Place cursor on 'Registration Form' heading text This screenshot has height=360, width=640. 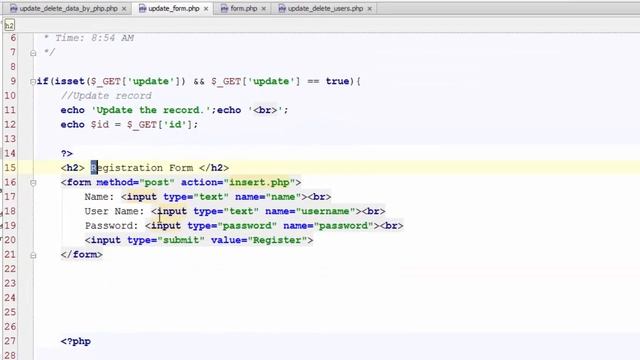142,168
